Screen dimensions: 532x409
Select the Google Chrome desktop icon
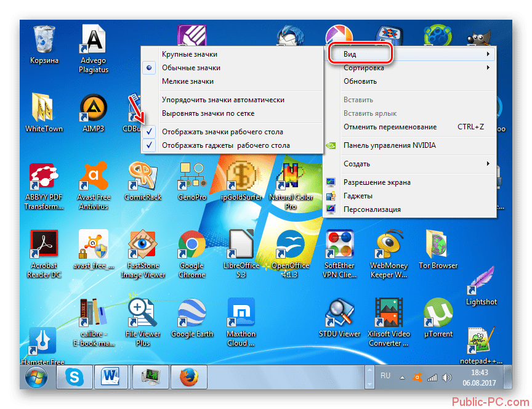(192, 254)
